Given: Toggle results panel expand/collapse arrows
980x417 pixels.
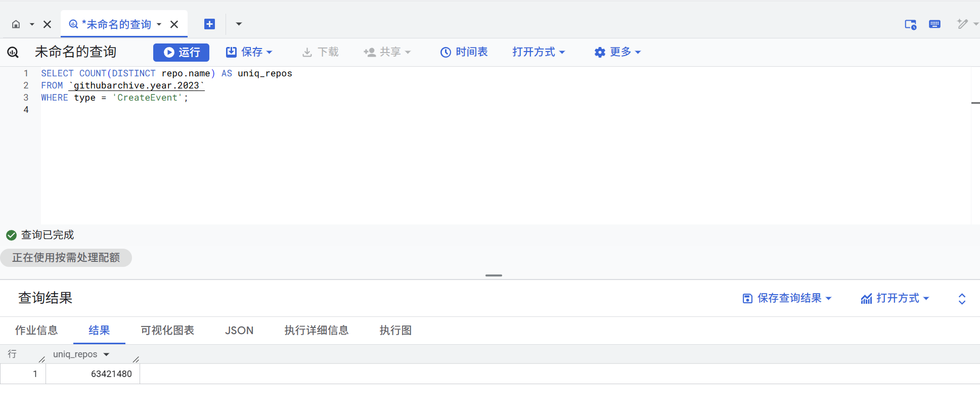Looking at the screenshot, I should [x=962, y=299].
